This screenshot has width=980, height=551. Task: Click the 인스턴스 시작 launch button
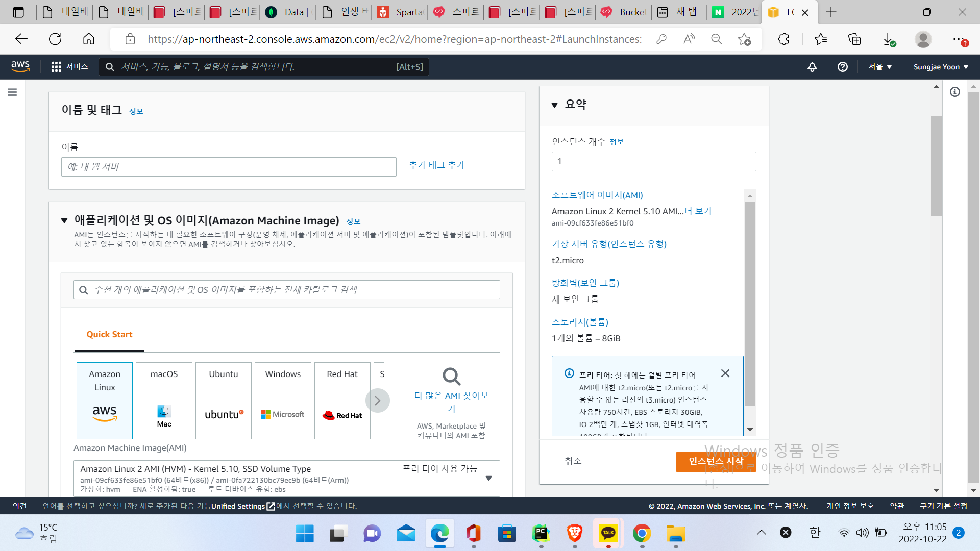click(x=716, y=461)
